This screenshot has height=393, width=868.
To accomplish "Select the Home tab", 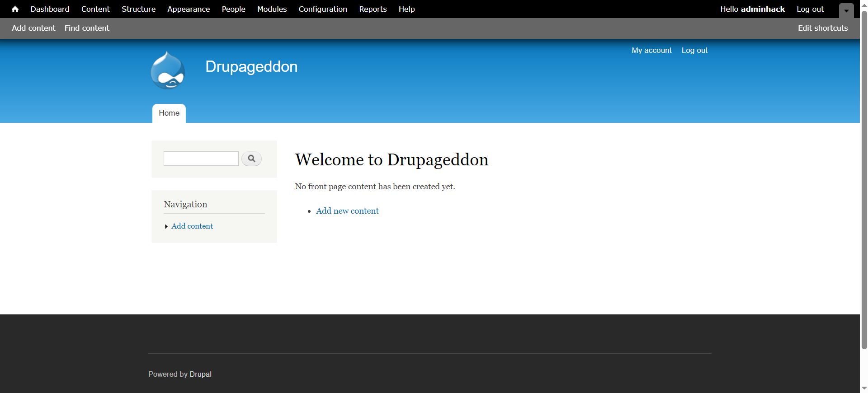I will tap(169, 113).
